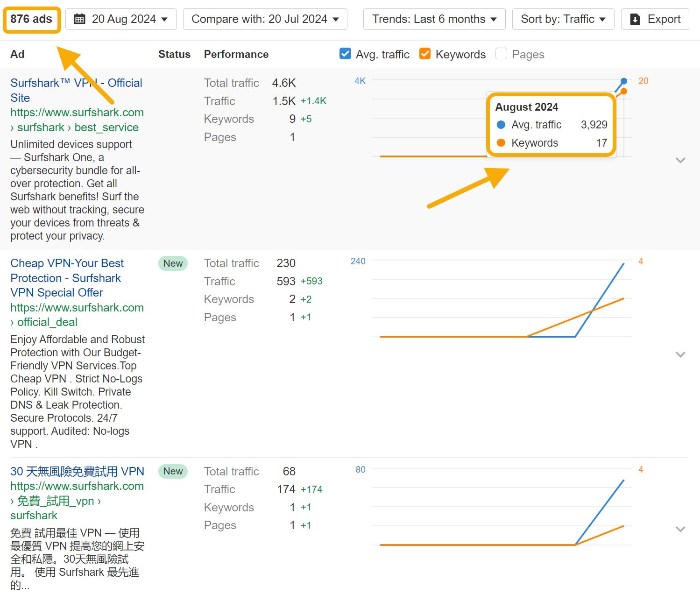Click the Export button

click(655, 19)
